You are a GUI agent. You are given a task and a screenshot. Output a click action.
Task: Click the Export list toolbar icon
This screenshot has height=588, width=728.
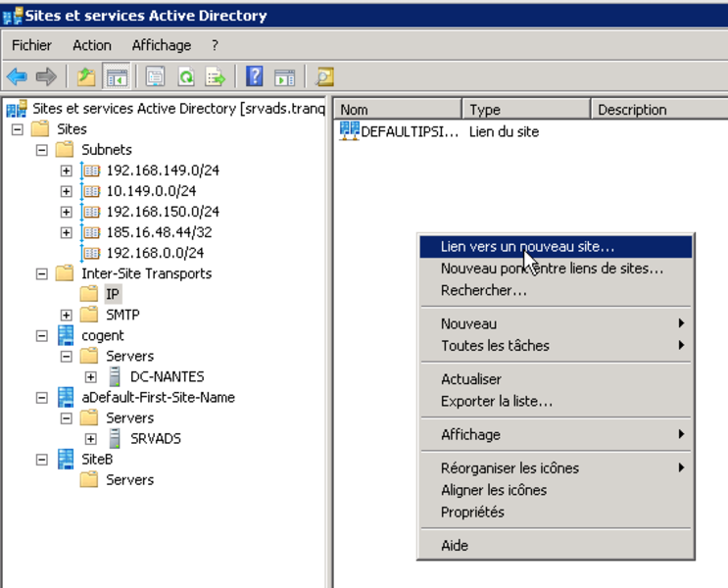216,76
